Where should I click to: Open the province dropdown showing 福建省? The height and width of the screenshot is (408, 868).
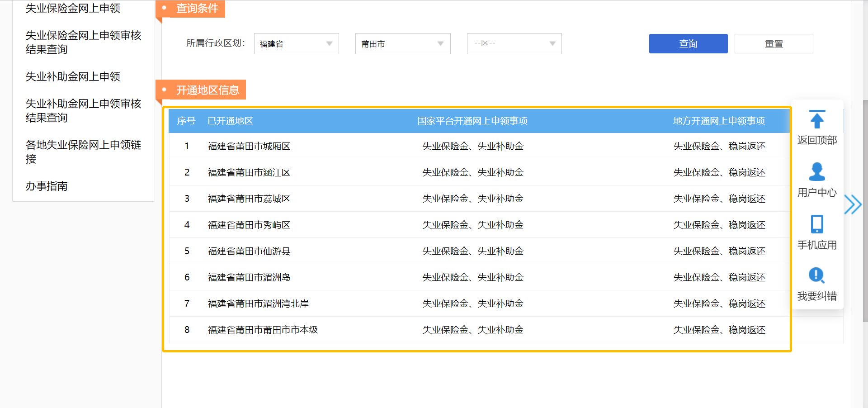point(296,44)
